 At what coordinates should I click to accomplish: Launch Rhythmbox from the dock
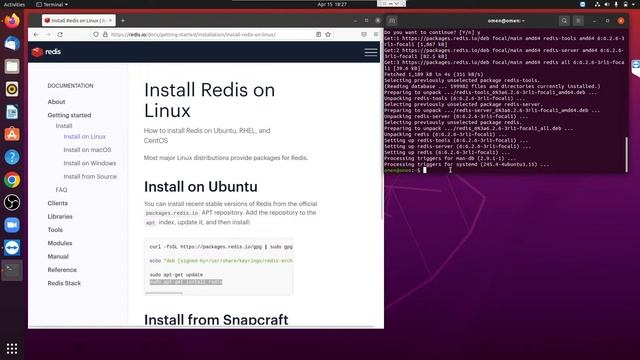[12, 89]
